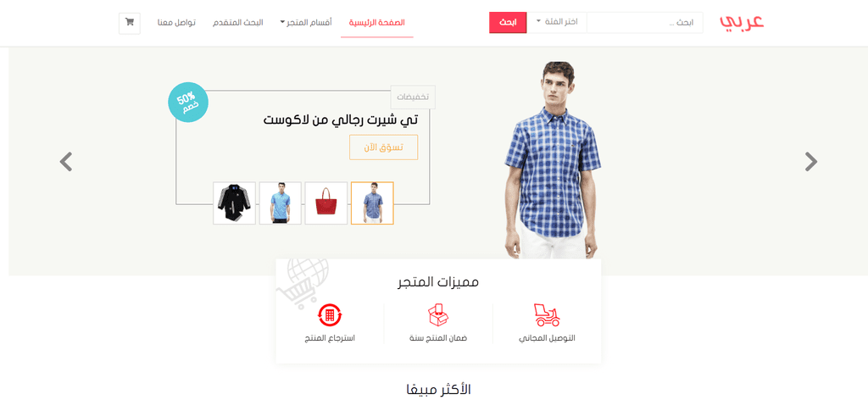Click the تخفيضات tag label
This screenshot has height=400, width=868.
(x=413, y=97)
